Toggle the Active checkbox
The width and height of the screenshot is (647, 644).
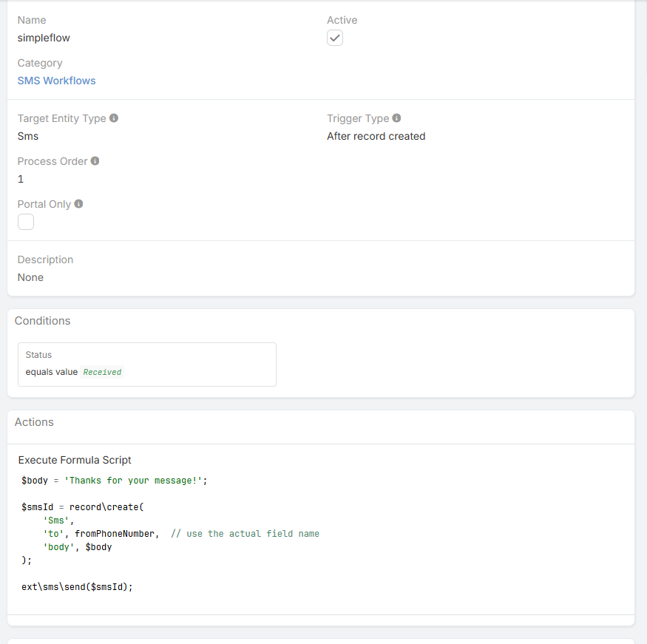coord(335,38)
